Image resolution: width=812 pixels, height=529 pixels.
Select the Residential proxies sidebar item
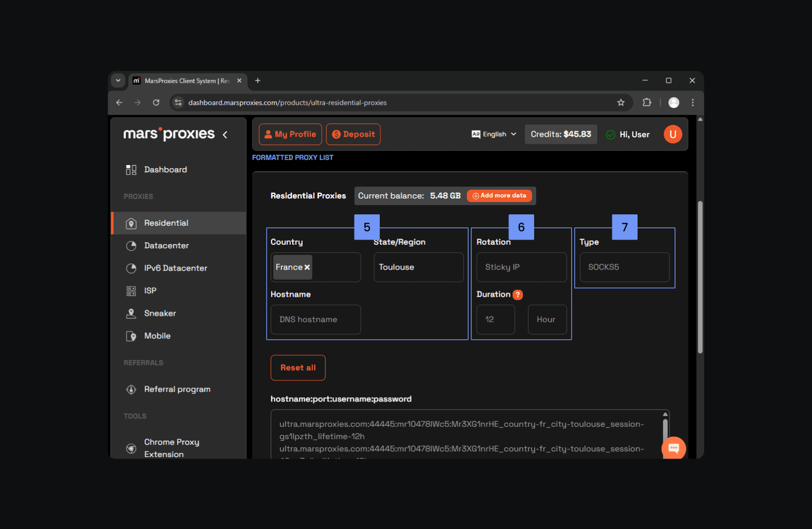[179, 223]
